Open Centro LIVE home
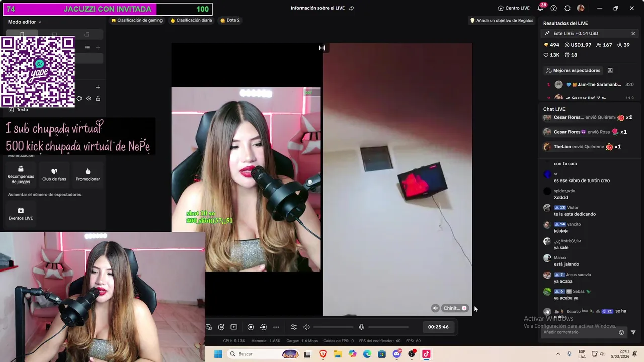The width and height of the screenshot is (644, 362). [x=514, y=8]
